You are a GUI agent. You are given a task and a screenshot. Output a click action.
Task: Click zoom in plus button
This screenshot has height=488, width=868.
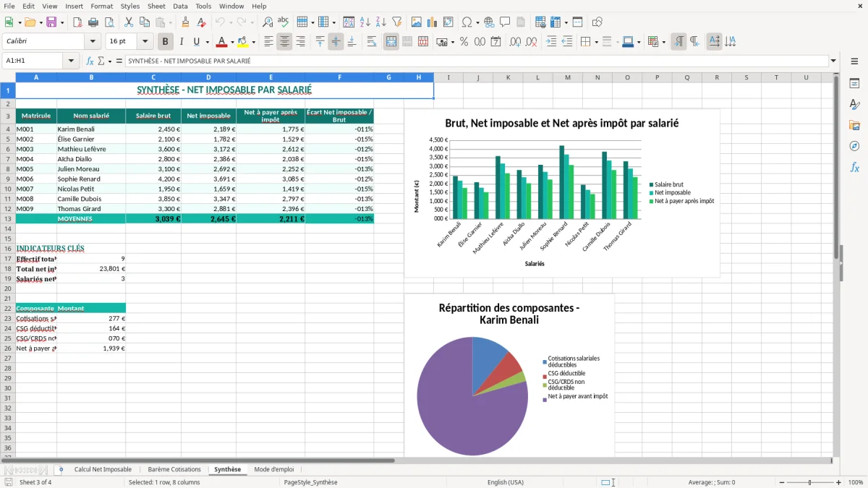[x=838, y=482]
